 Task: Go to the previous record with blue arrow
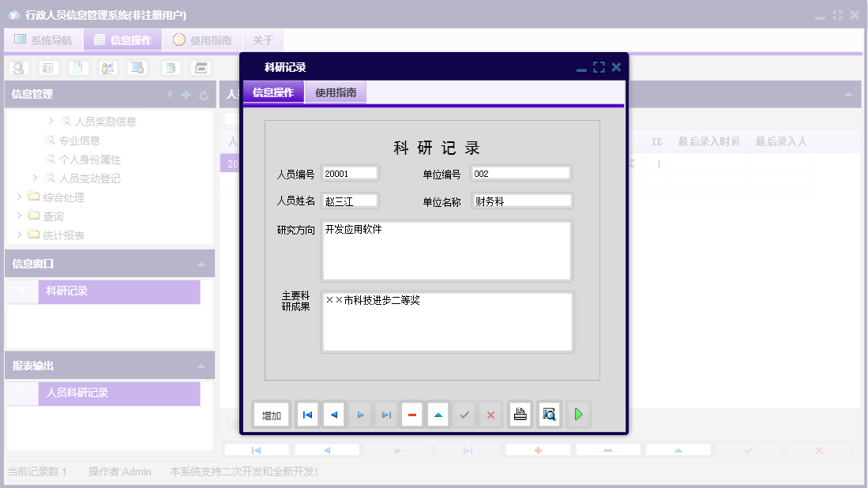tap(333, 414)
